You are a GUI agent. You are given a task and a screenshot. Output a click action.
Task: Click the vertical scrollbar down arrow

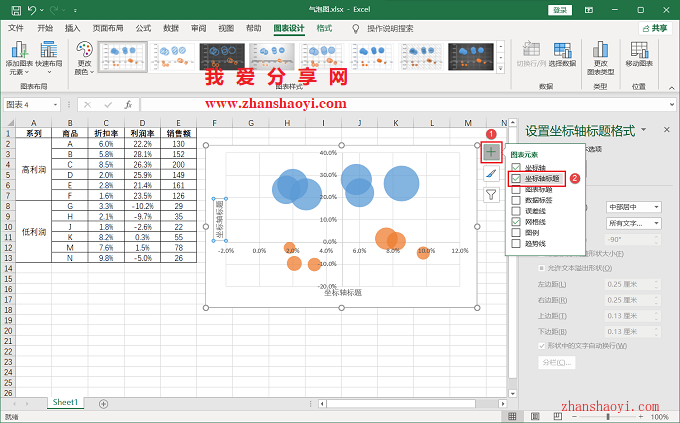513,393
